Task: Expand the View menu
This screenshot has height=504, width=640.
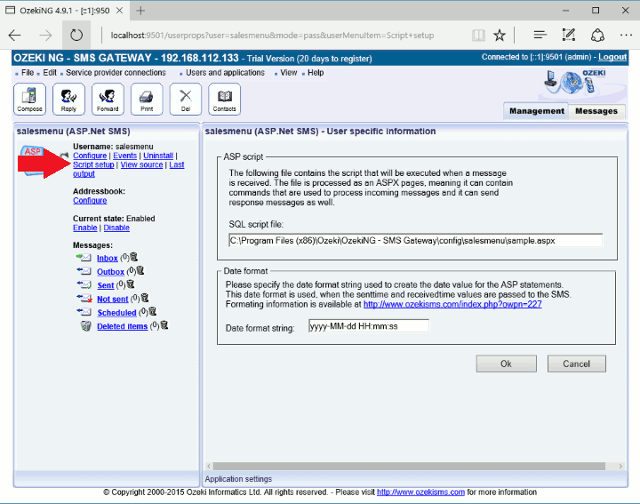Action: (288, 73)
